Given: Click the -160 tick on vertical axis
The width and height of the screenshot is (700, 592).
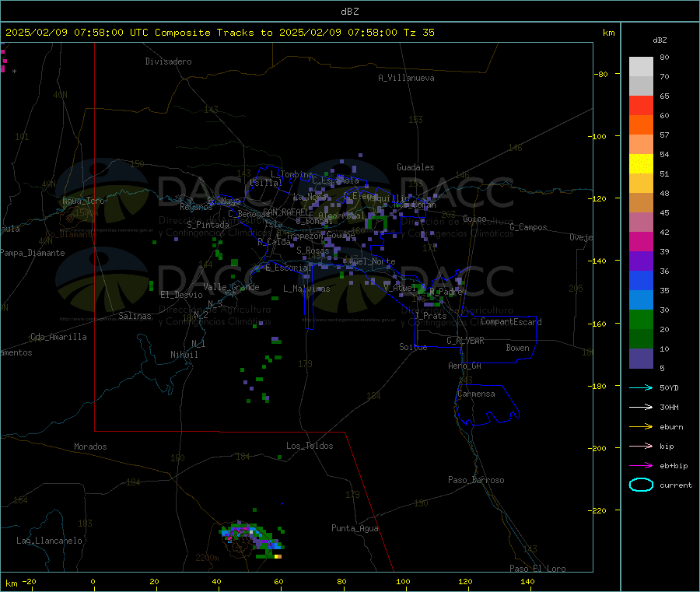Looking at the screenshot, I should pos(599,324).
